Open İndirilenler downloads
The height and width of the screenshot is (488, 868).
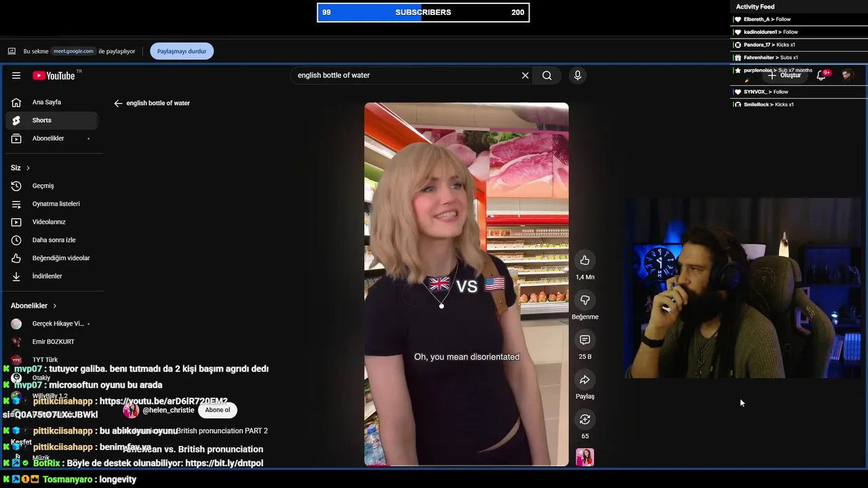pos(51,276)
